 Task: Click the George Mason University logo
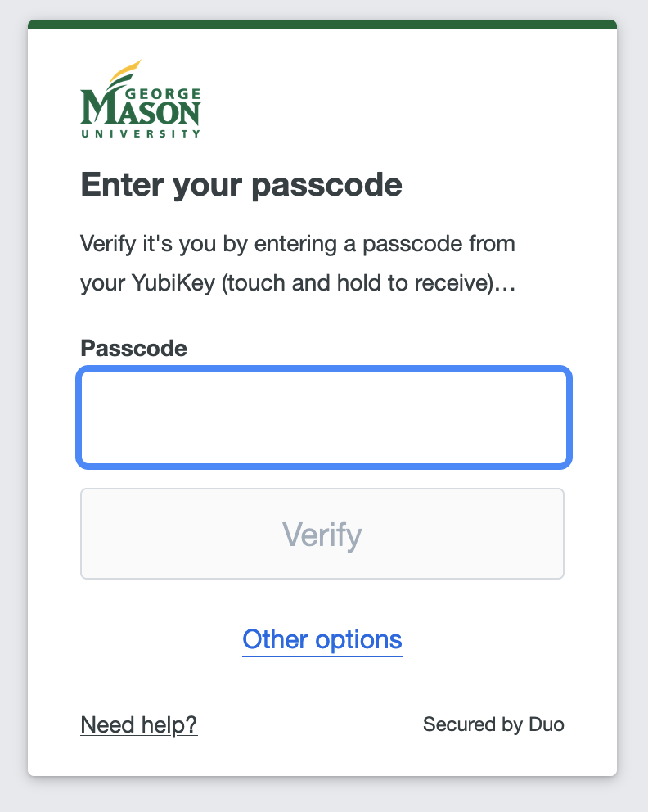click(x=140, y=100)
